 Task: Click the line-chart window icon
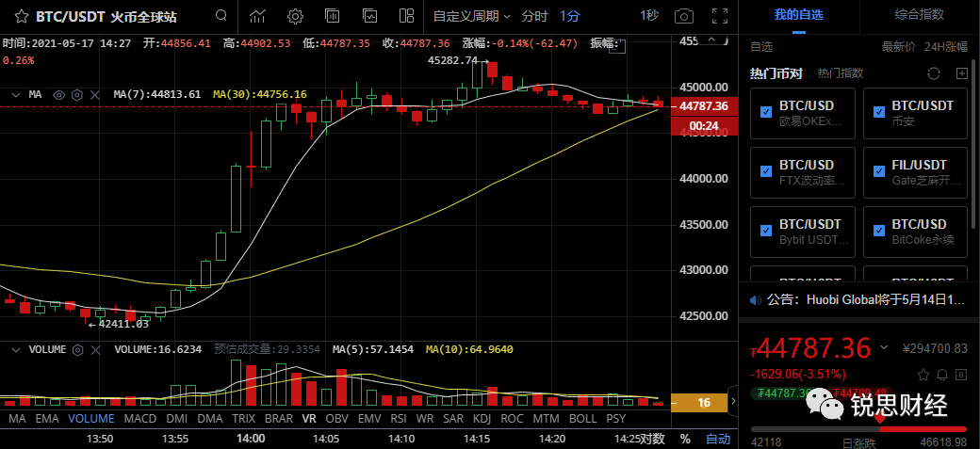click(x=369, y=16)
